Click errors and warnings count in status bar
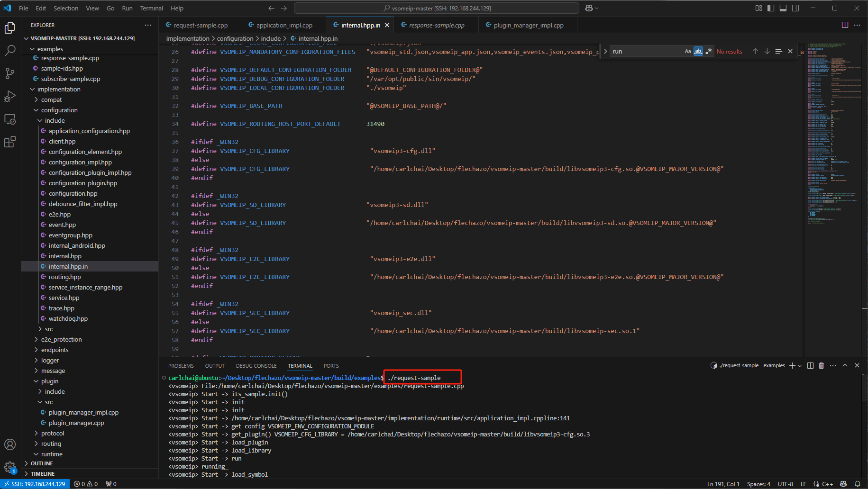 [86, 484]
